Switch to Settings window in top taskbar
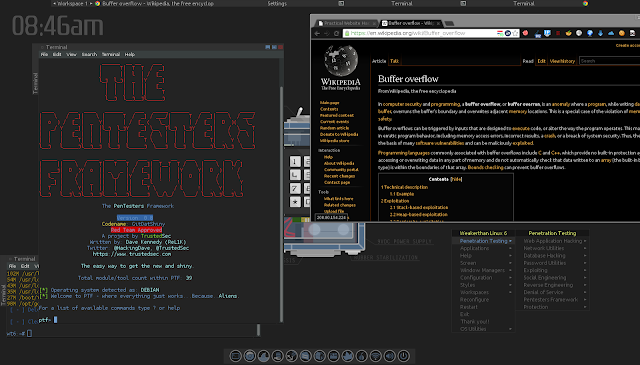Image resolution: width=640 pixels, height=365 pixels. coord(277,3)
